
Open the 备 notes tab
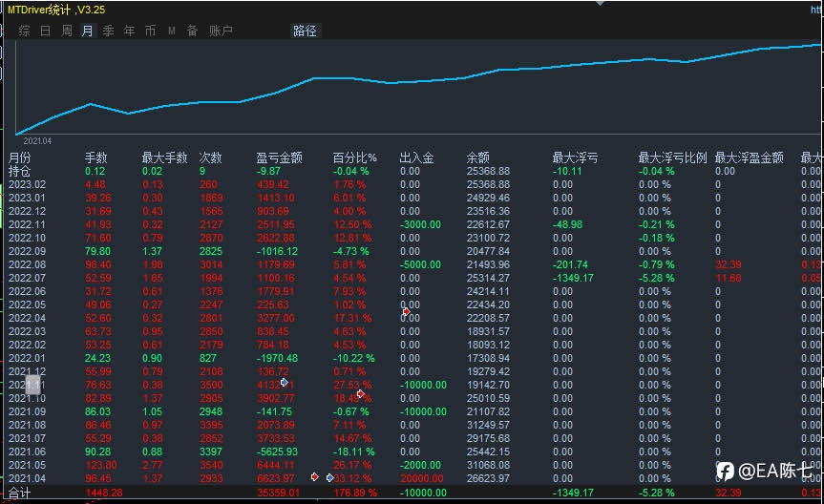point(192,31)
